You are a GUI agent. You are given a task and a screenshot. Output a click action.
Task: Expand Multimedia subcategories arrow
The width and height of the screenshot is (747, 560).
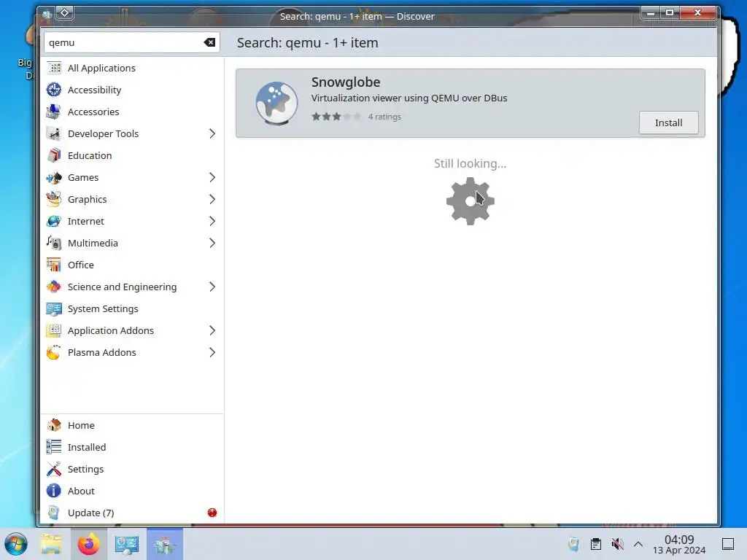point(212,244)
